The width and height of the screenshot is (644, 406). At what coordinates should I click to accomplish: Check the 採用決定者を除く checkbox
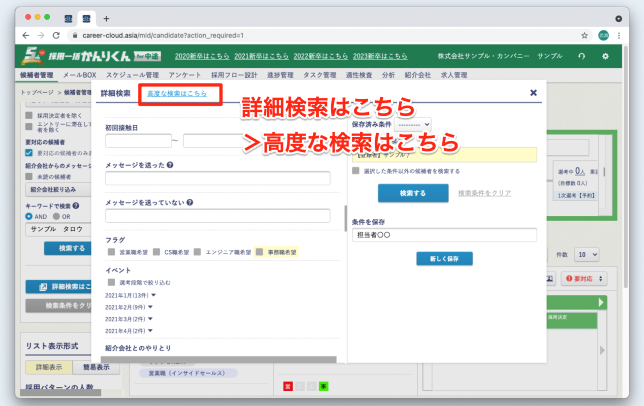(x=29, y=115)
